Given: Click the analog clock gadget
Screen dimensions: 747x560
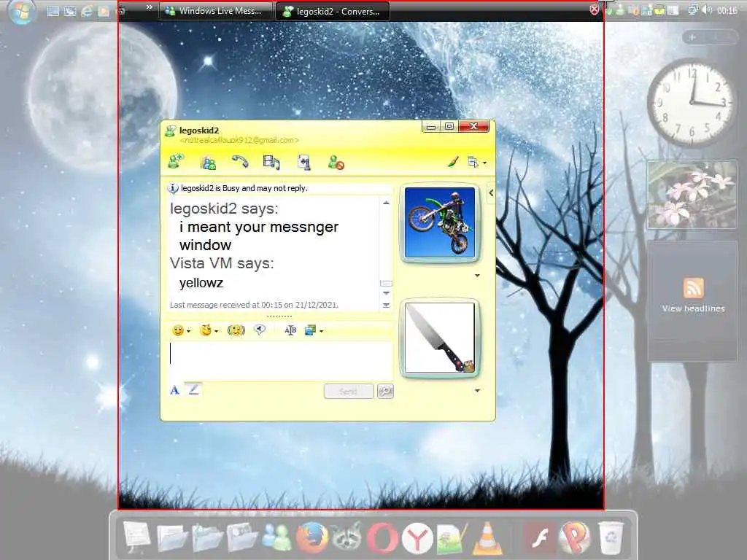Looking at the screenshot, I should point(692,102).
